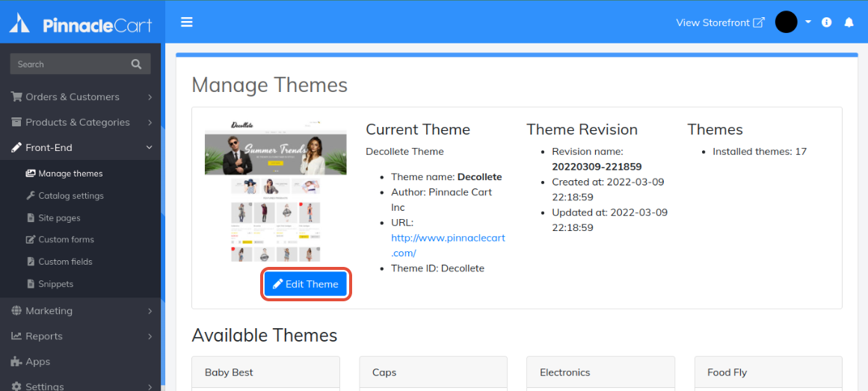This screenshot has height=391, width=868.
Task: Click the PinnacleCart logo
Action: [81, 24]
